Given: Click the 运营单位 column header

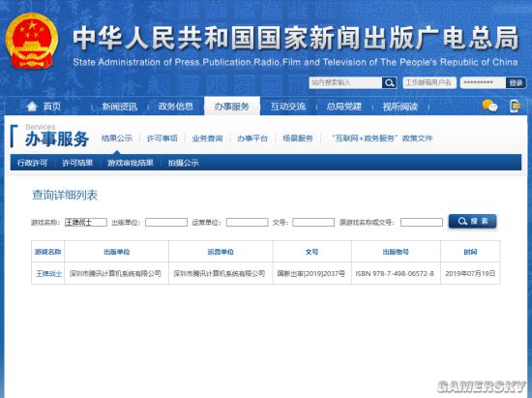Looking at the screenshot, I should tap(221, 252).
